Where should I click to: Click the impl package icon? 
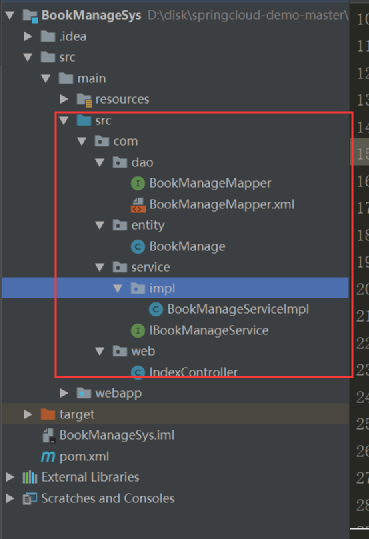coord(138,288)
